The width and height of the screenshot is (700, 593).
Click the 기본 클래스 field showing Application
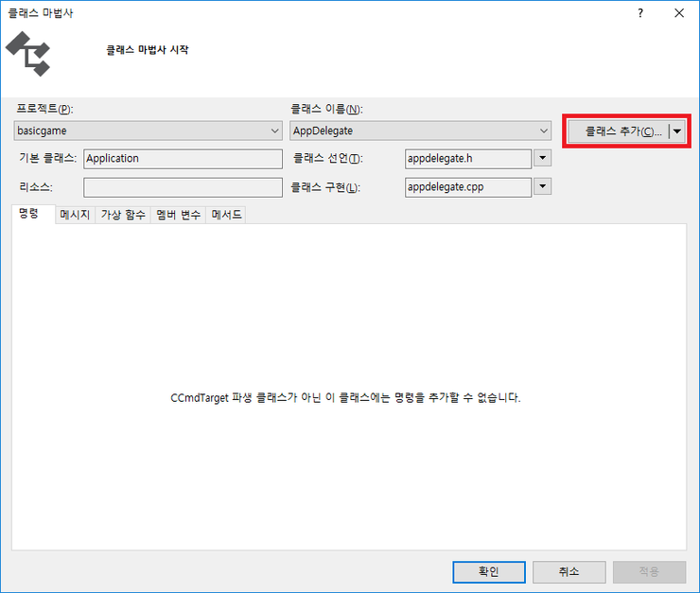(x=183, y=159)
